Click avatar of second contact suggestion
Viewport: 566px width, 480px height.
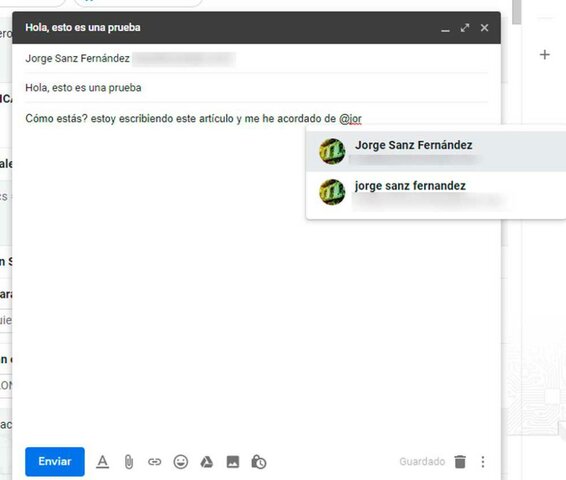pos(332,192)
